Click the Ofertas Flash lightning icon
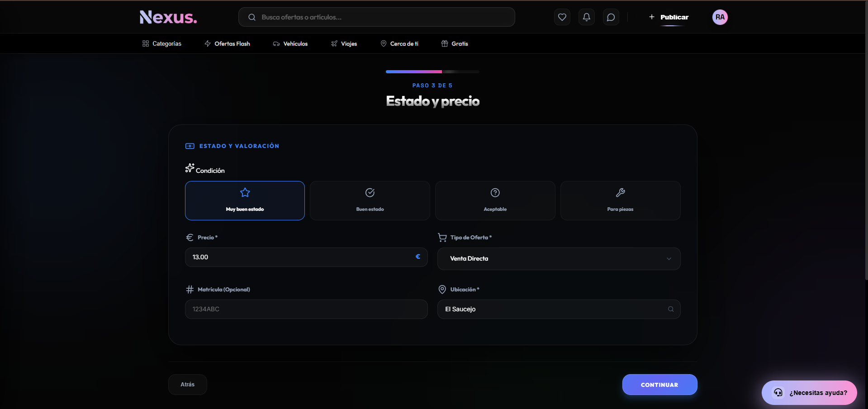The image size is (868, 409). pyautogui.click(x=208, y=43)
